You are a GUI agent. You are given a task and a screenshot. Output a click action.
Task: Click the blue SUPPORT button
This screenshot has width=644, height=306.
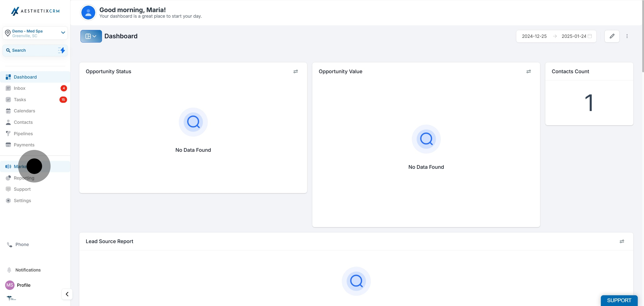pyautogui.click(x=619, y=300)
